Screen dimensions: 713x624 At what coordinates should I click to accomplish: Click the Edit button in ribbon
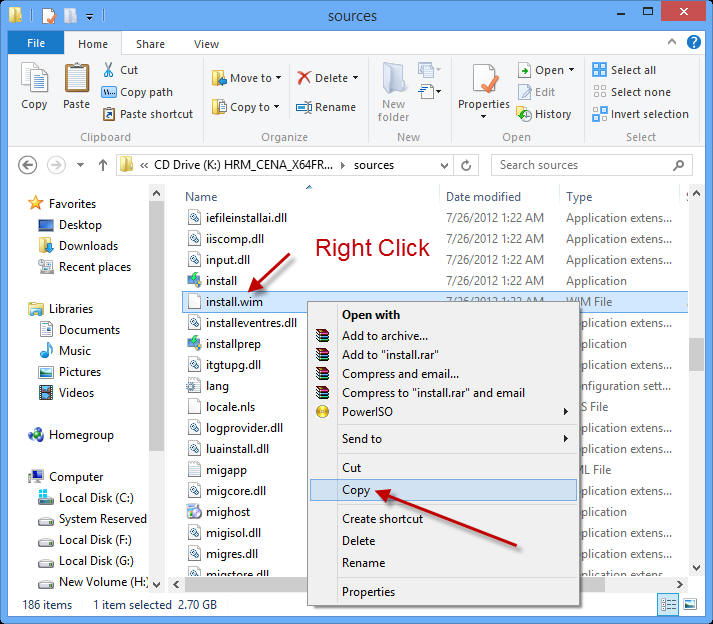click(x=537, y=92)
